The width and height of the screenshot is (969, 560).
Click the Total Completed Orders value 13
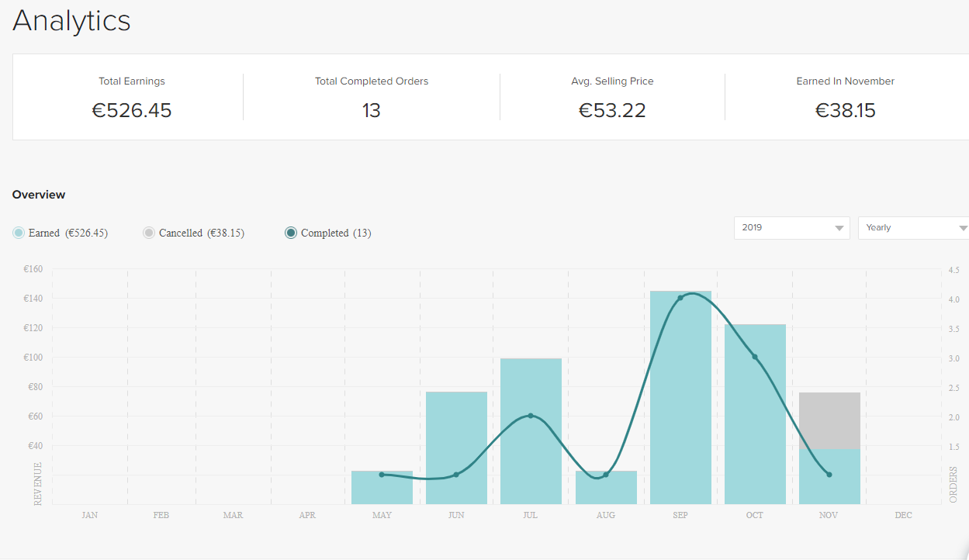click(x=372, y=111)
